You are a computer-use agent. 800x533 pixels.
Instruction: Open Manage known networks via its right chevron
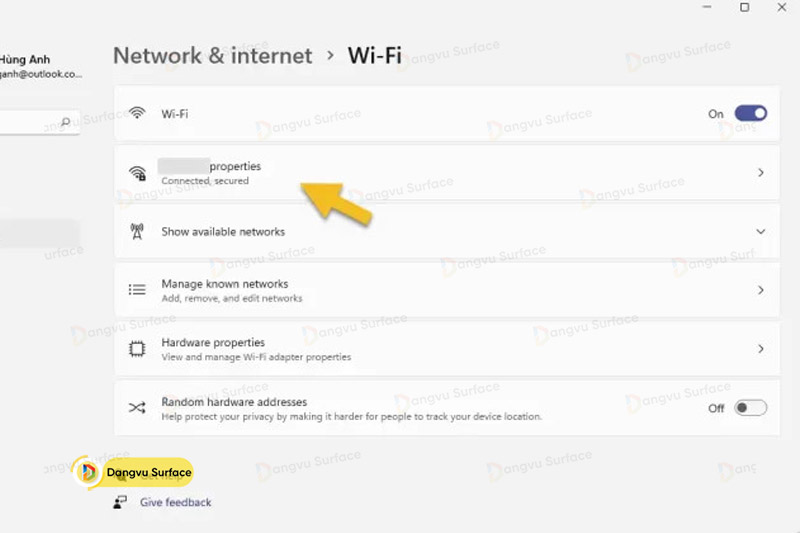coord(761,290)
